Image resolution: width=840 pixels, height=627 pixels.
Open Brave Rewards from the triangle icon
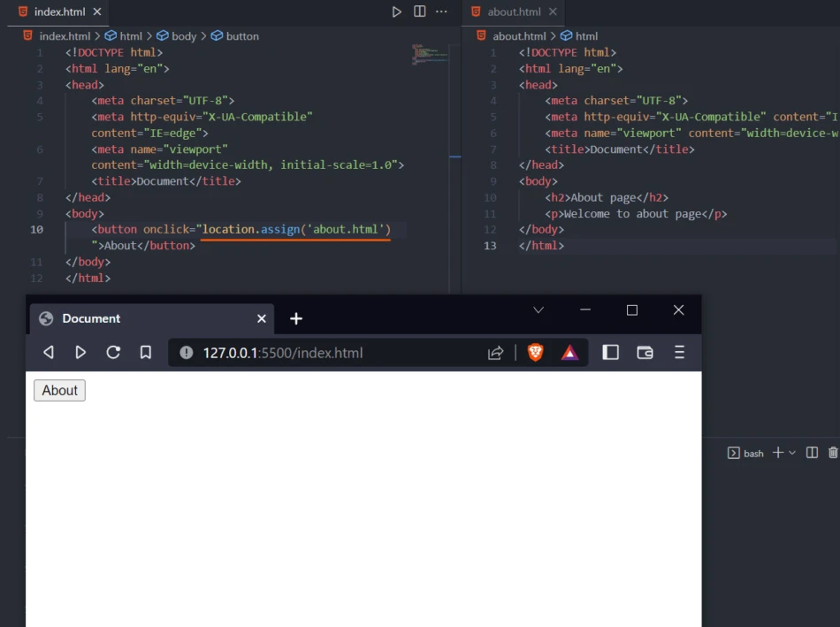tap(569, 351)
